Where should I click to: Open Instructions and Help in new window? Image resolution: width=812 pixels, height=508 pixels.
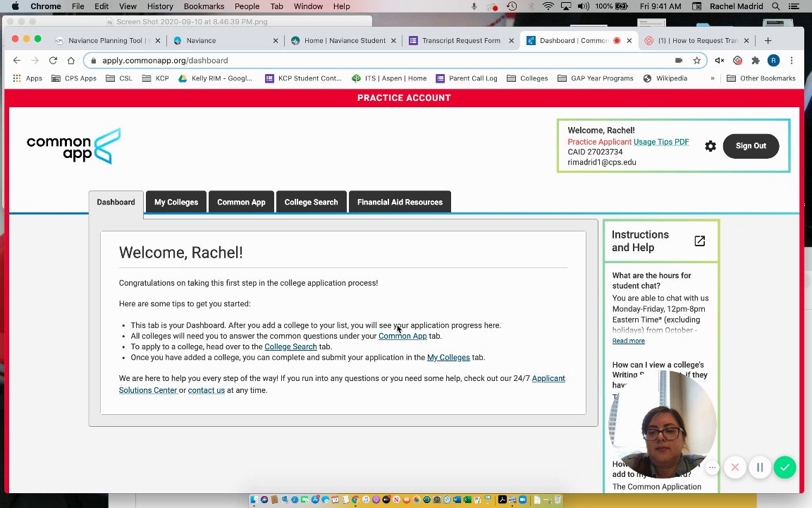pyautogui.click(x=700, y=241)
